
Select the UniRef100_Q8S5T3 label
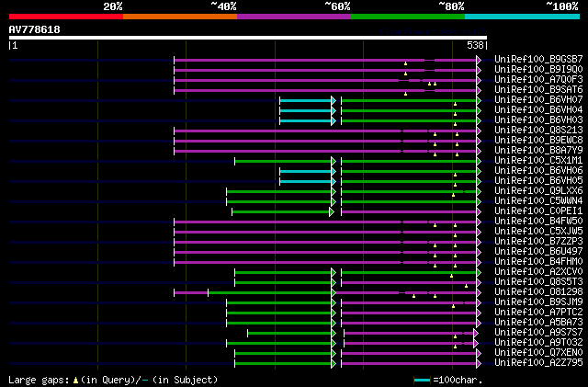click(x=538, y=282)
